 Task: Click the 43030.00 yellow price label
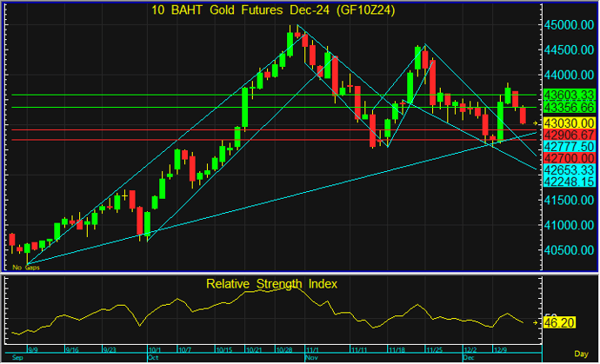point(568,123)
